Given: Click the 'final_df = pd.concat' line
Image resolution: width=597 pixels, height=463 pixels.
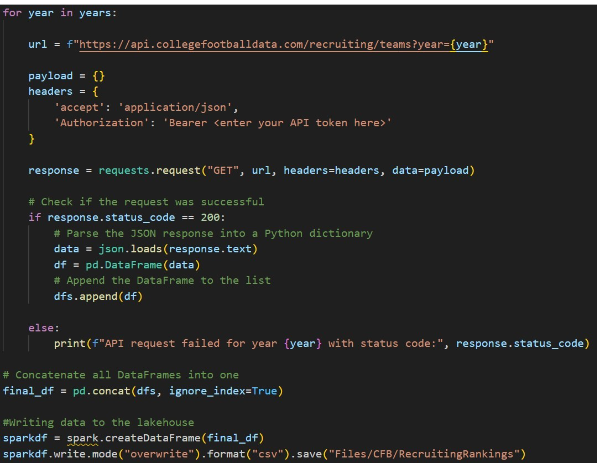Looking at the screenshot, I should click(x=143, y=391).
